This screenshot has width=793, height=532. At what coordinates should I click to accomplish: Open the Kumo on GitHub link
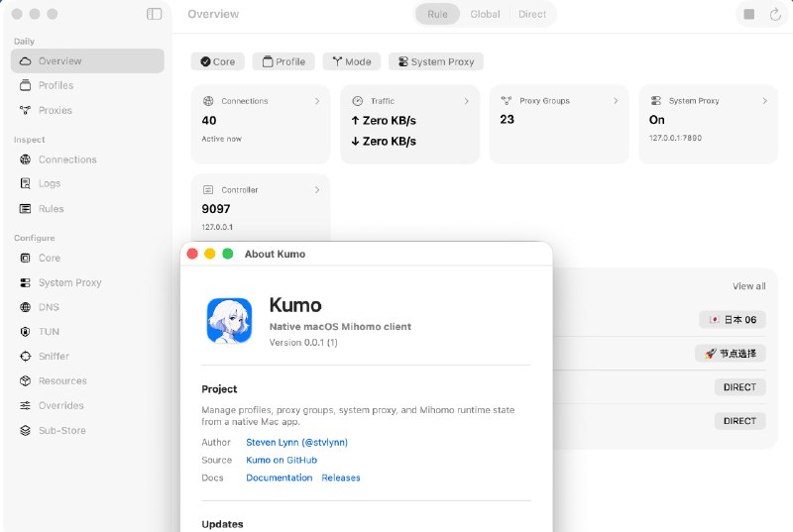pyautogui.click(x=282, y=460)
